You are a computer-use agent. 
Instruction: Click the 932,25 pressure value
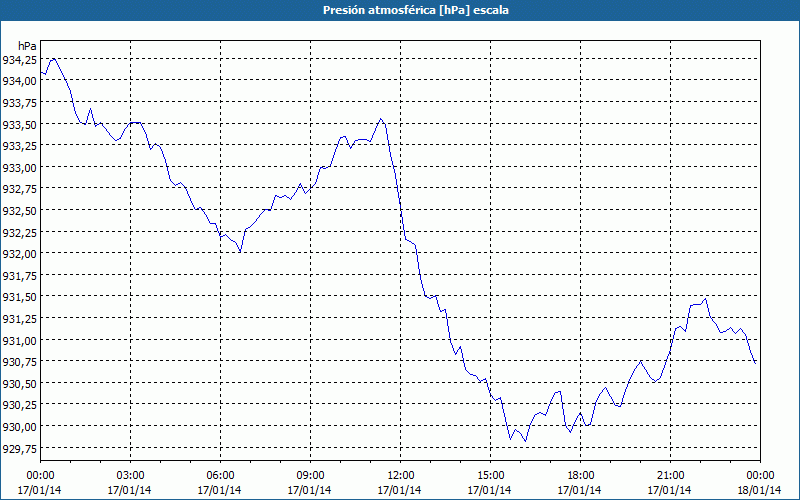19,233
